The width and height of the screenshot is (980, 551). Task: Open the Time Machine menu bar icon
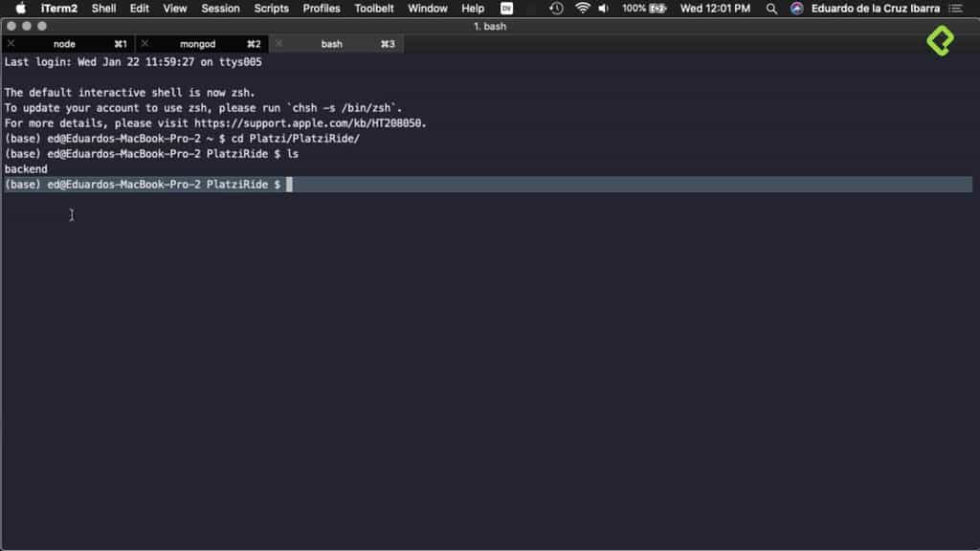coord(555,10)
